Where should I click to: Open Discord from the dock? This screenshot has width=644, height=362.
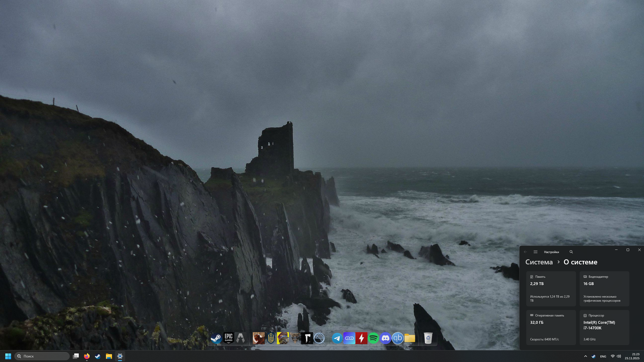pyautogui.click(x=385, y=338)
